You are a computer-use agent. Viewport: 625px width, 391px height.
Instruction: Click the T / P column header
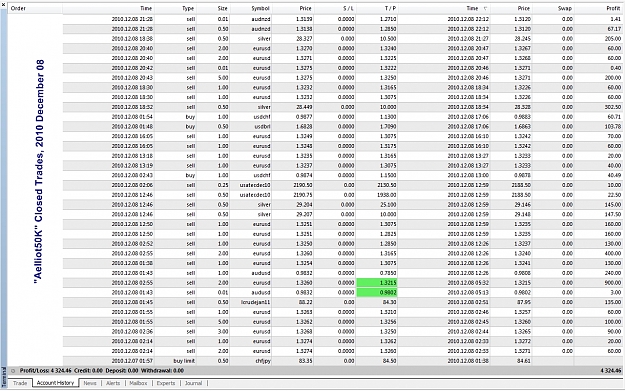click(377, 8)
